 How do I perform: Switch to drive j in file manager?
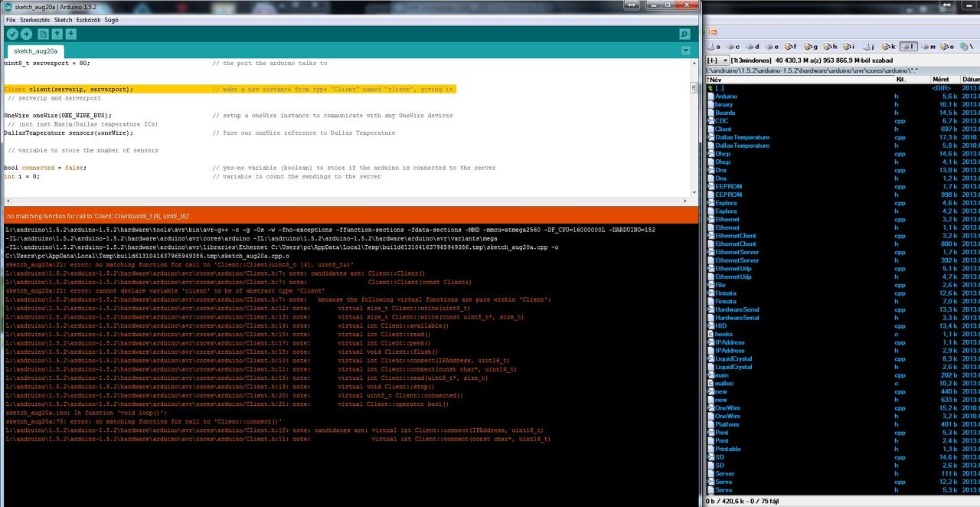click(x=869, y=47)
